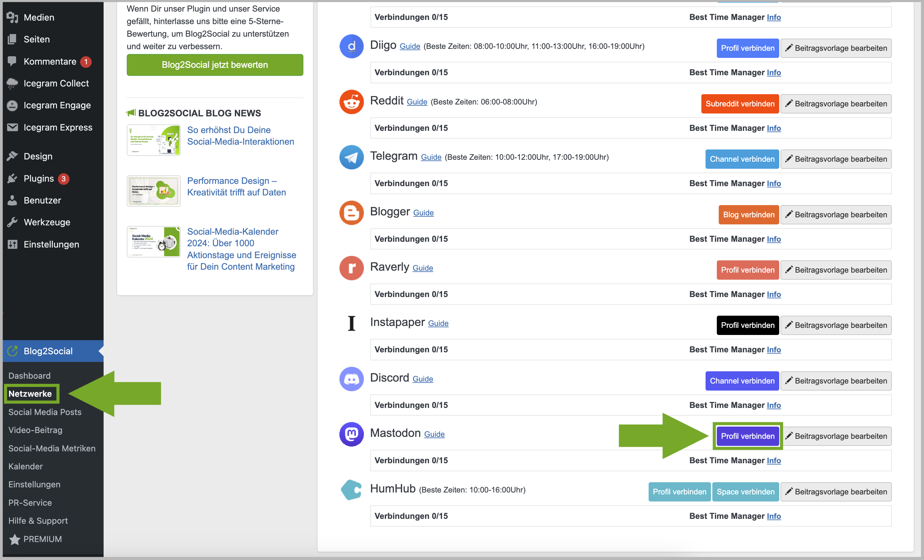Image resolution: width=924 pixels, height=560 pixels.
Task: Click the Performance Design article thumbnail
Action: click(154, 191)
